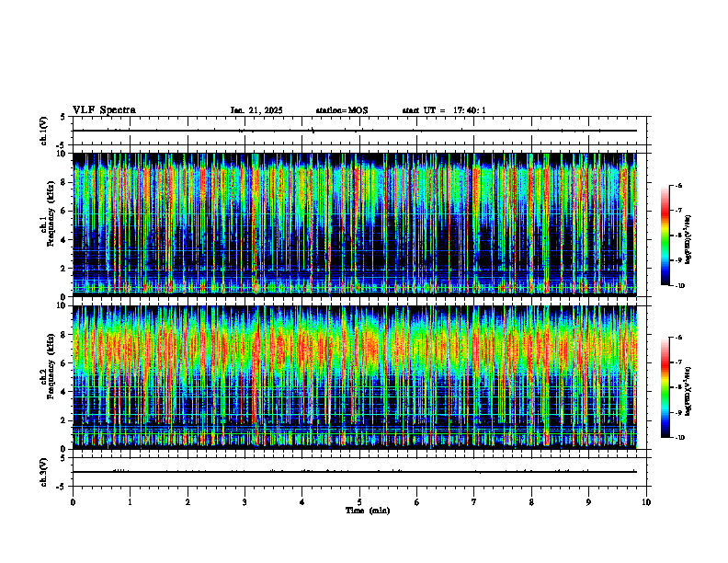Click the "start UT = 17:40: 1" text
Viewport: 728px width, 563px height.
(444, 110)
